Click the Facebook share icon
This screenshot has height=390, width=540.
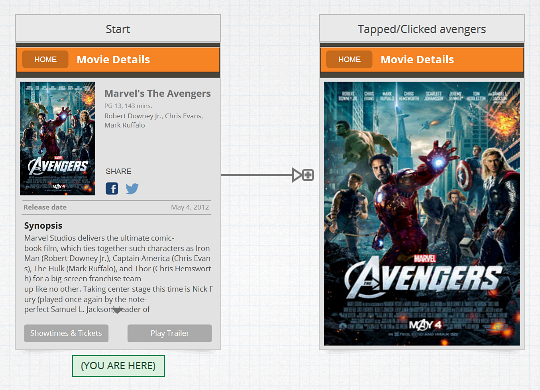[x=112, y=188]
